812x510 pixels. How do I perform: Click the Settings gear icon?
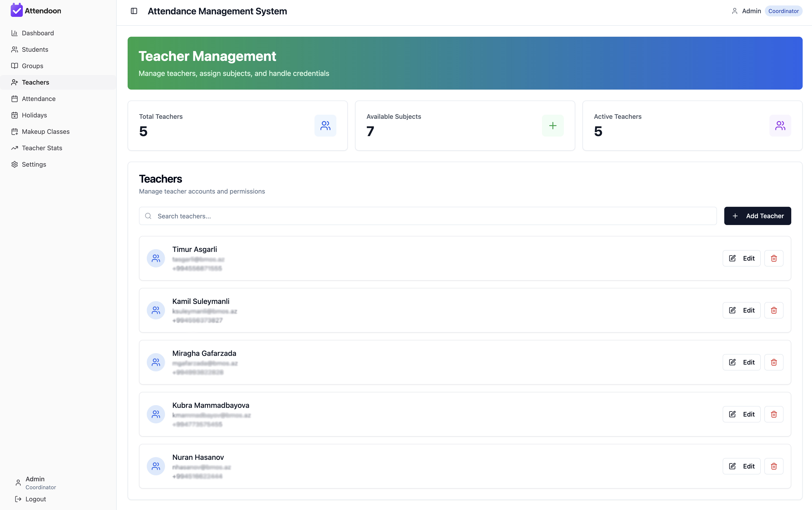point(15,164)
